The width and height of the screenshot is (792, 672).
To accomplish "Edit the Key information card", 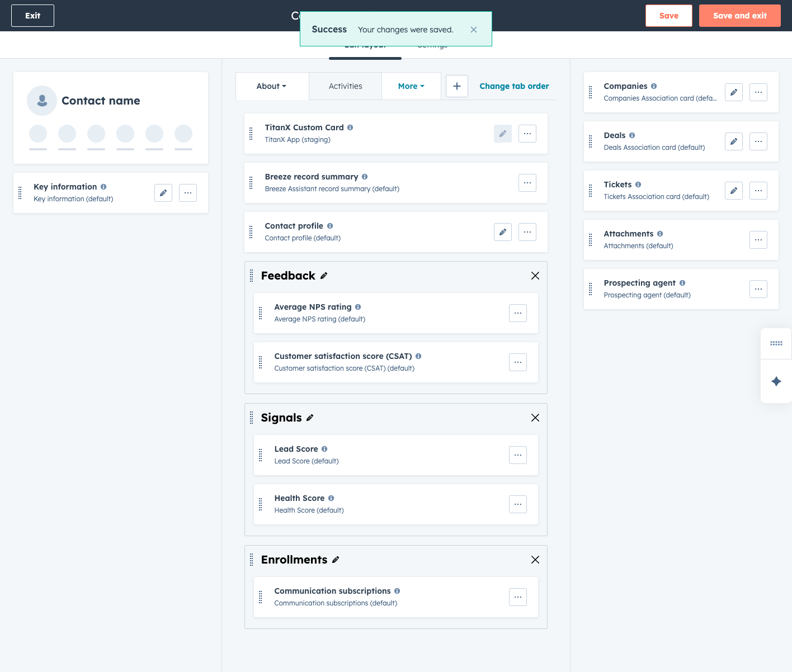I will [x=163, y=193].
